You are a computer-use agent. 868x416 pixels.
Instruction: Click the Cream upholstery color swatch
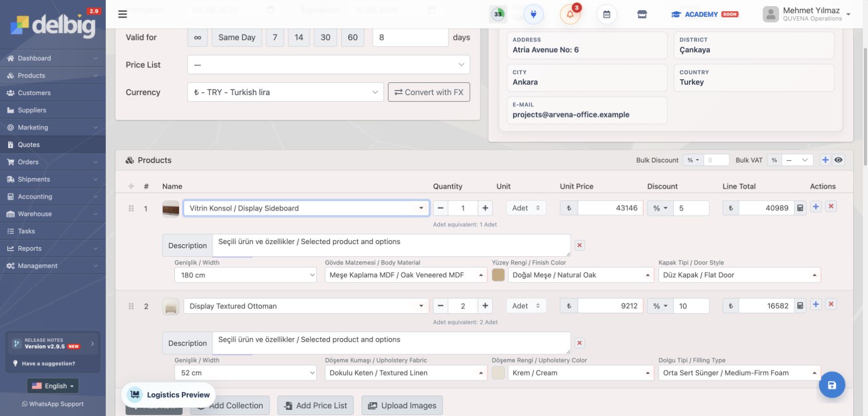pos(498,373)
